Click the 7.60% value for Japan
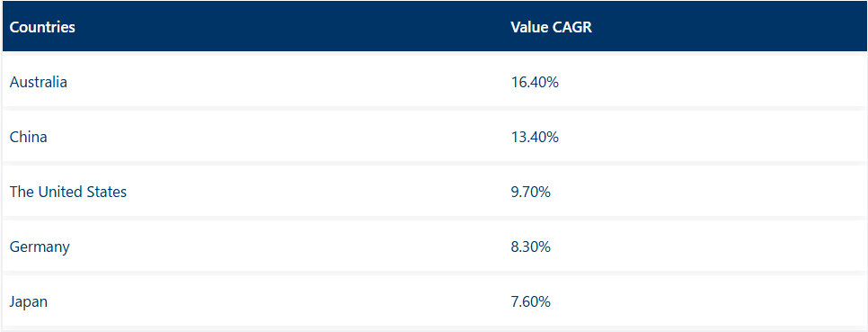 [x=531, y=302]
